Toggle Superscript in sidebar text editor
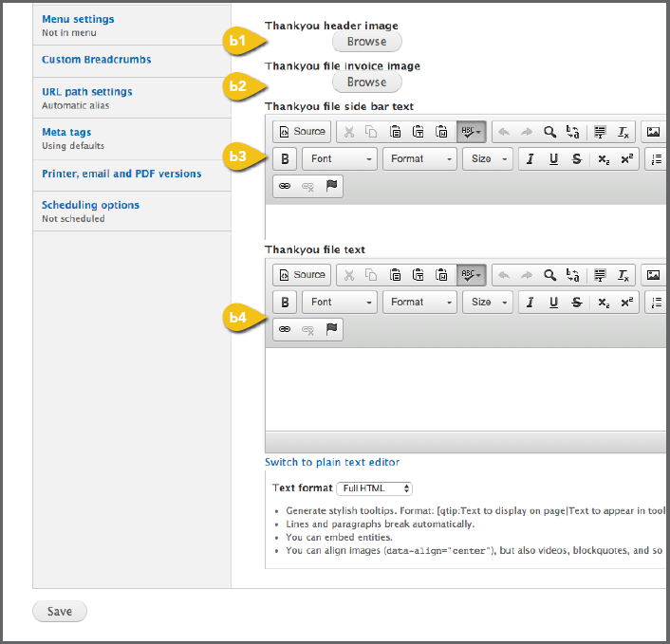 [627, 159]
